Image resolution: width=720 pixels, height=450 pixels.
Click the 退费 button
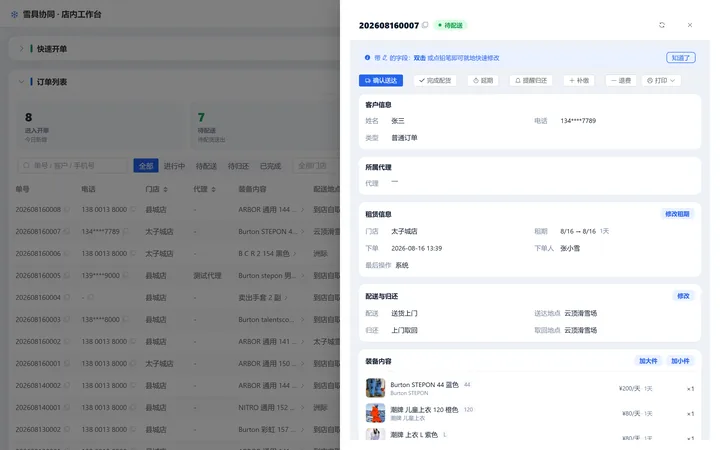[621, 80]
